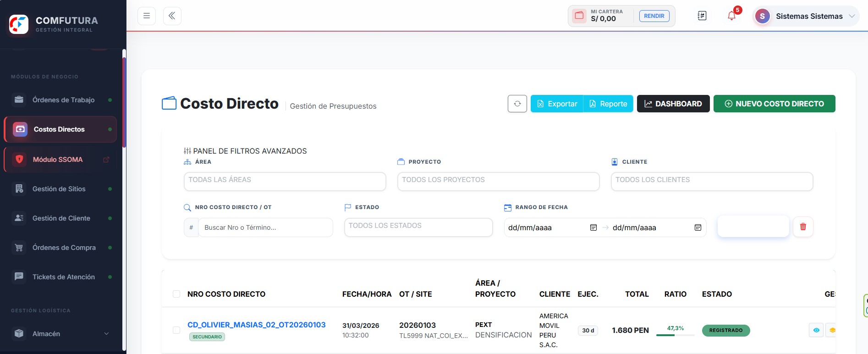This screenshot has width=868, height=354.
Task: Expand the Sistemas Sistemas user menu chevron
Action: [x=852, y=16]
